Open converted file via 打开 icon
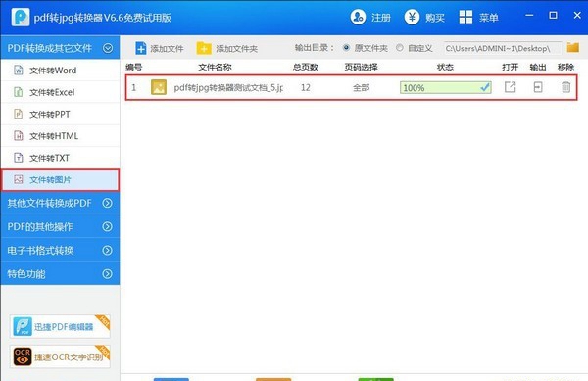588x381 pixels. point(510,87)
